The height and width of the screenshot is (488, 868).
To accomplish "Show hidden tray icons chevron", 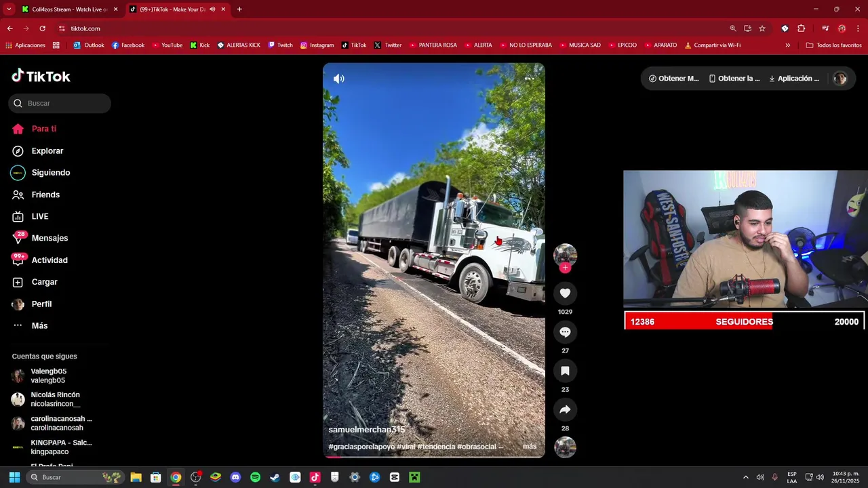I will click(746, 477).
